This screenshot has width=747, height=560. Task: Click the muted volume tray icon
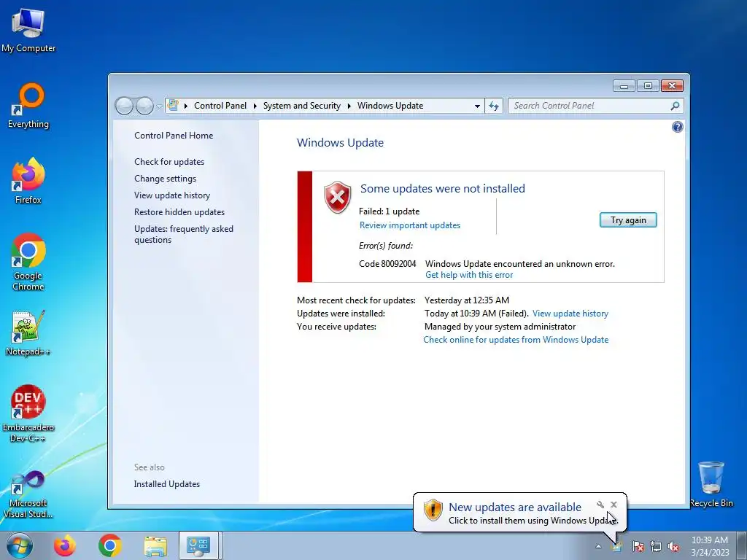673,546
